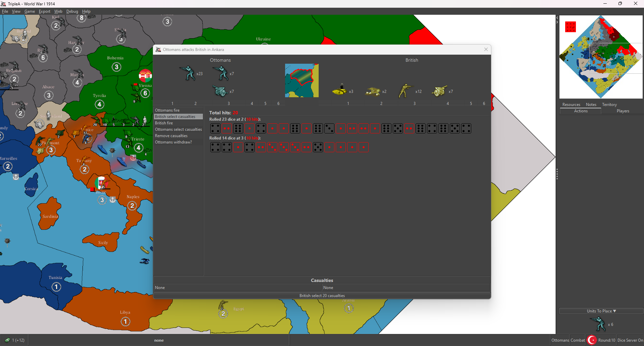Click the Combat phase label in status bar
The height and width of the screenshot is (346, 644).
(x=578, y=340)
